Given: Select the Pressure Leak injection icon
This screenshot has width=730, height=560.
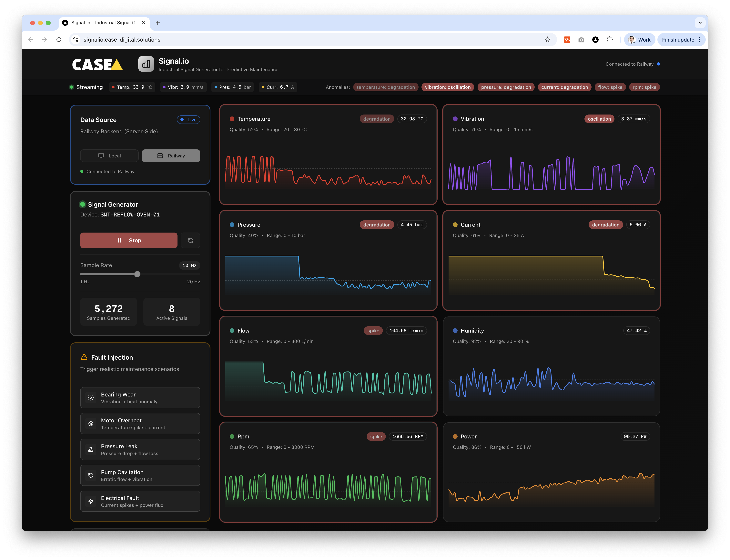Looking at the screenshot, I should tap(91, 449).
